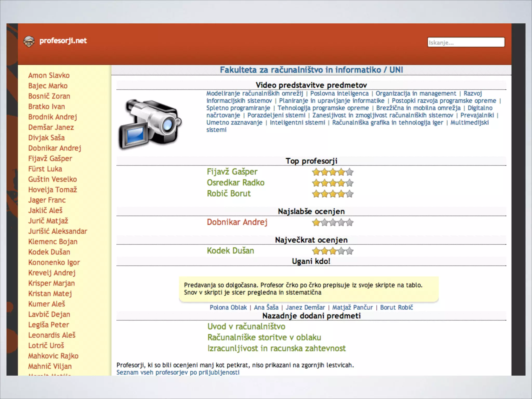532x399 pixels.
Task: Open Prevajalniki video link
Action: point(477,115)
